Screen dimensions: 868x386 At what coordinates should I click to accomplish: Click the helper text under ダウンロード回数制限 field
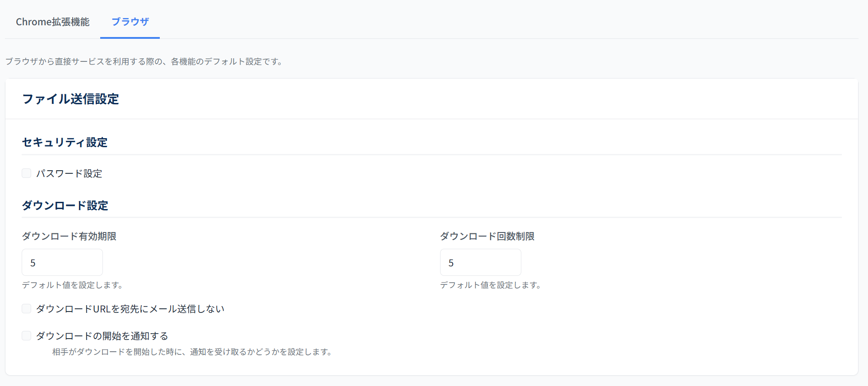pyautogui.click(x=490, y=285)
